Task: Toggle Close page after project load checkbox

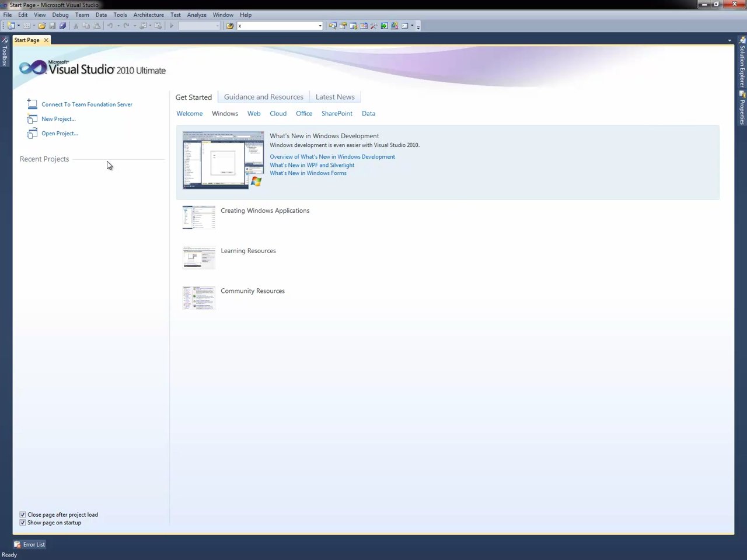Action: point(23,514)
